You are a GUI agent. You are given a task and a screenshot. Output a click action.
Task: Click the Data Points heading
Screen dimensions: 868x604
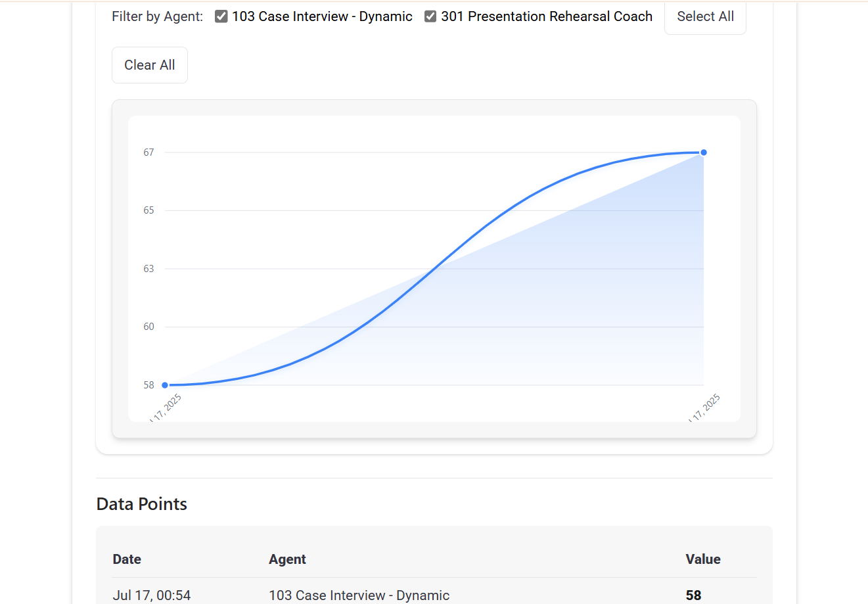click(x=142, y=504)
